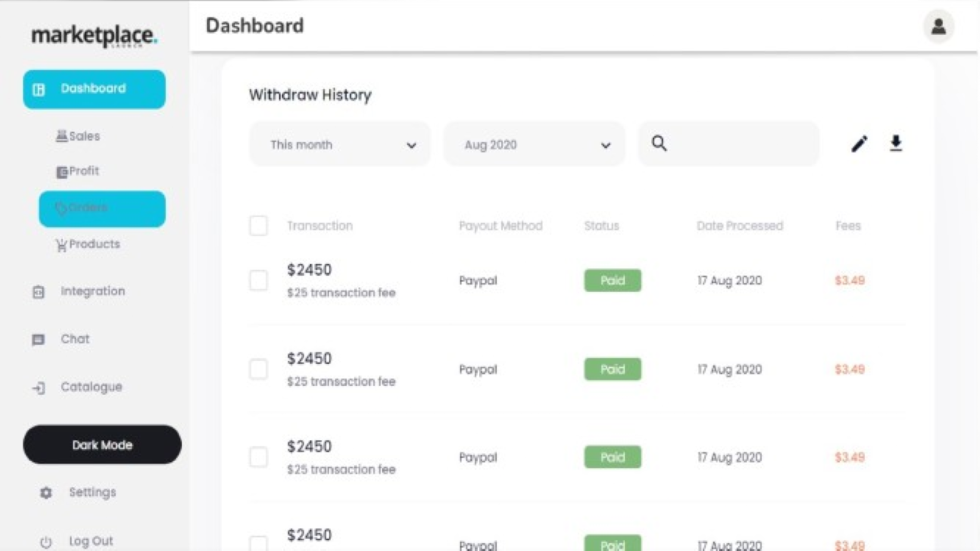Image resolution: width=980 pixels, height=551 pixels.
Task: Open the user profile avatar icon
Action: (938, 27)
